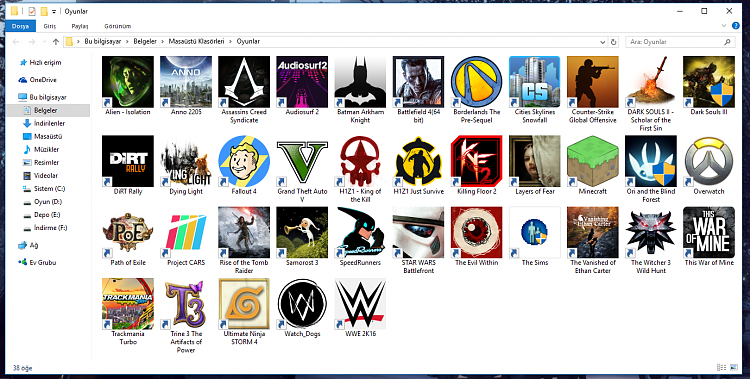
Task: Open Oyun (D:) drive in sidebar
Action: 48,202
